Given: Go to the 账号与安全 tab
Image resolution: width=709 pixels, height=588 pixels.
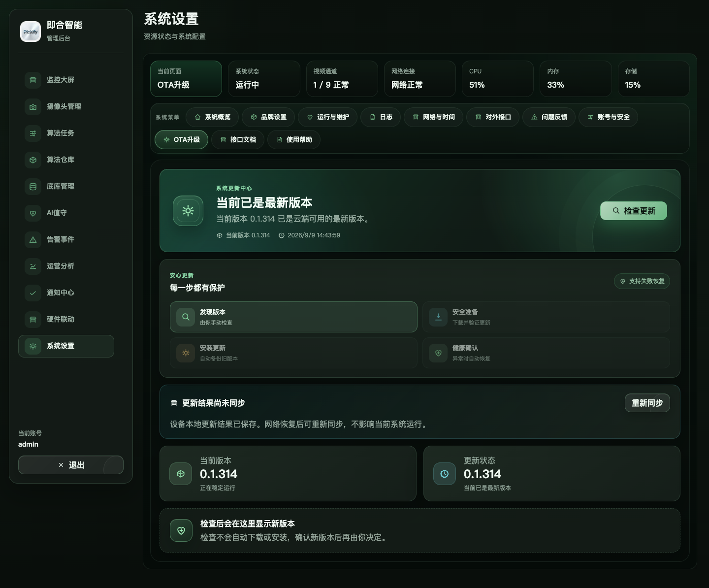Looking at the screenshot, I should (x=609, y=117).
